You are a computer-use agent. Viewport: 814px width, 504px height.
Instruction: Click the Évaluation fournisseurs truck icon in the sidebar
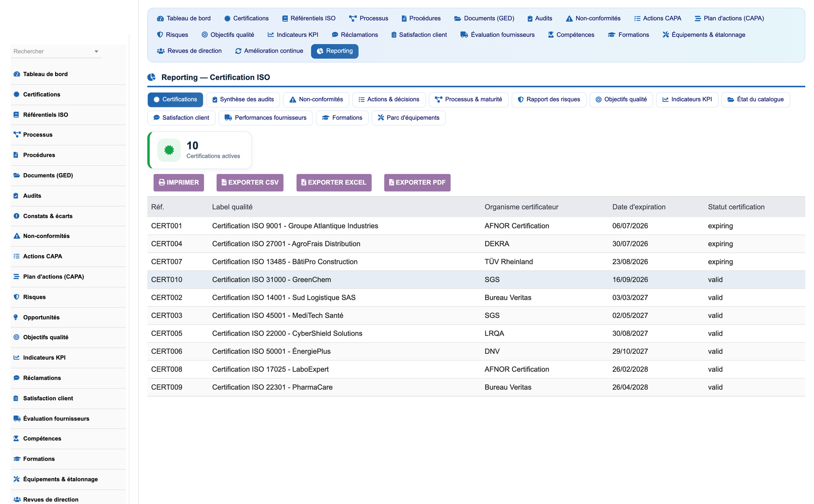[17, 419]
